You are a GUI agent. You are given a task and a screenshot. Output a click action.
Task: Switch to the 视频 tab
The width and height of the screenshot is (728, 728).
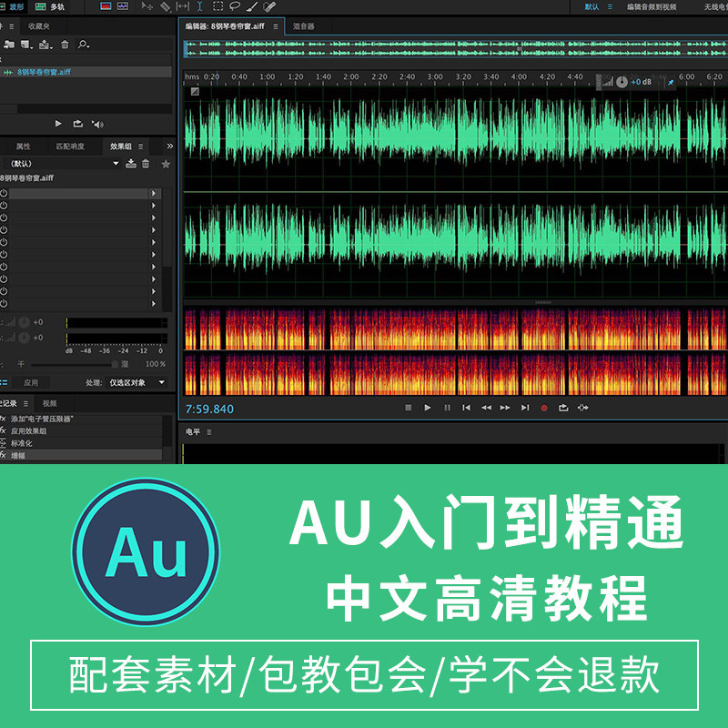tap(50, 403)
